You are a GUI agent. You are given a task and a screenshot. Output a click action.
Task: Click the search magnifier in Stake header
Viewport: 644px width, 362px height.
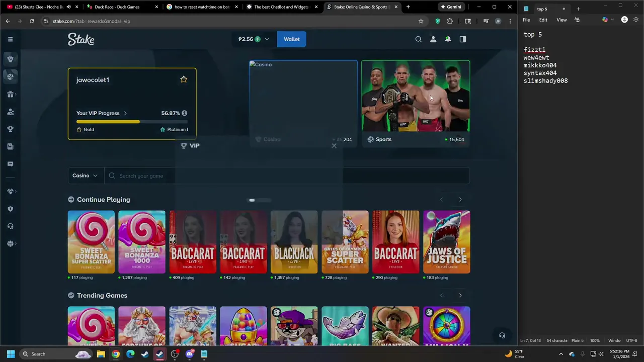pos(418,39)
